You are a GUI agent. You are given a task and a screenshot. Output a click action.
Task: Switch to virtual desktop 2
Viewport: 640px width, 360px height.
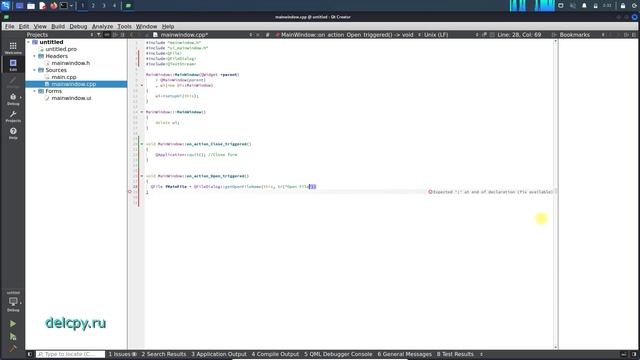click(x=93, y=6)
